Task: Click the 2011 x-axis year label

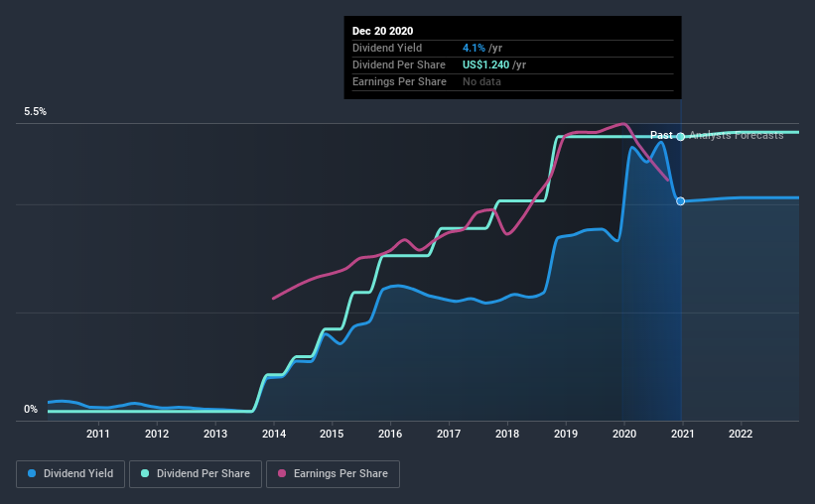Action: (x=97, y=434)
